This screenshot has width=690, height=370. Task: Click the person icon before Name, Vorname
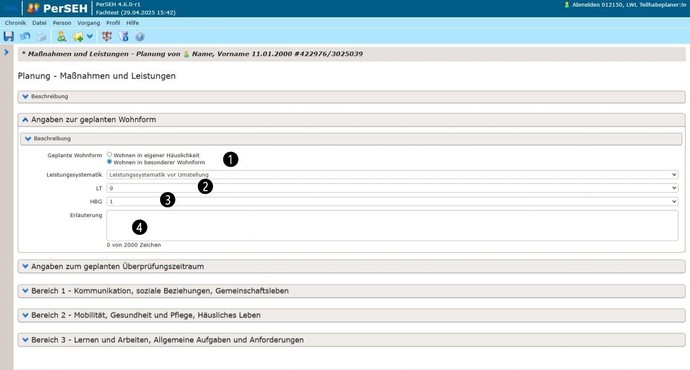point(186,54)
